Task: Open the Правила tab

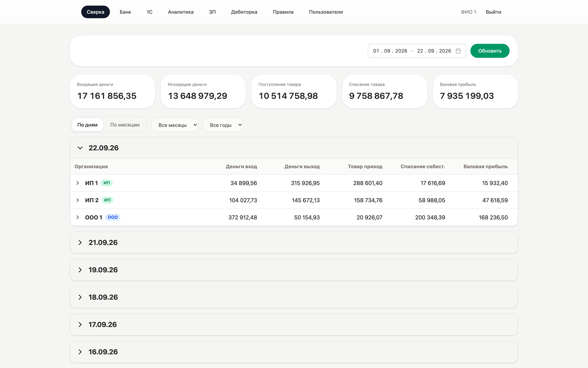Action: tap(283, 12)
